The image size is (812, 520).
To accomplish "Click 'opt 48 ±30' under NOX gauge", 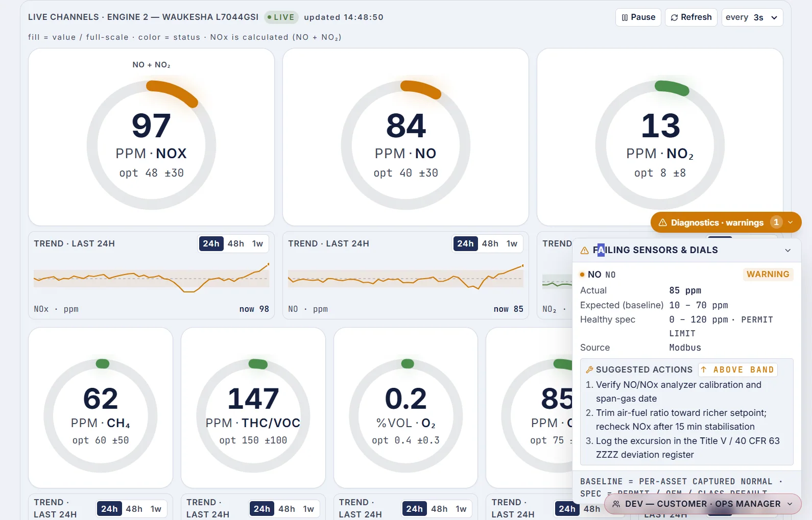I will (x=151, y=173).
